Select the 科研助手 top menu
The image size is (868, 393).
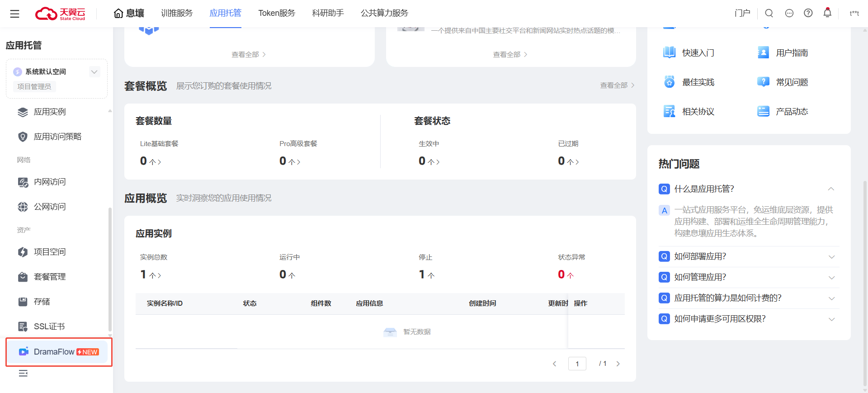328,13
